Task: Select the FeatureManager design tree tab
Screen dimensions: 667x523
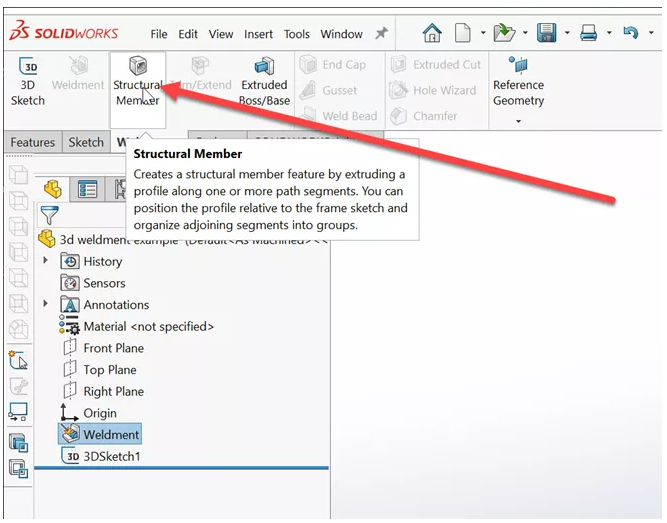Action: [x=53, y=189]
